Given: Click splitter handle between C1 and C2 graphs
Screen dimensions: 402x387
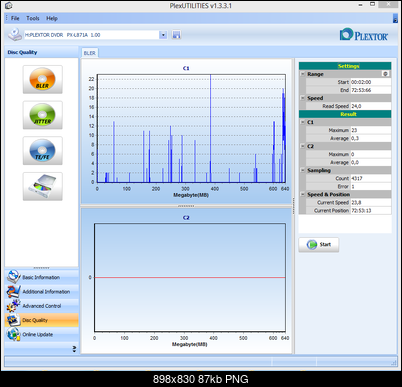Looking at the screenshot, I should coord(186,206).
